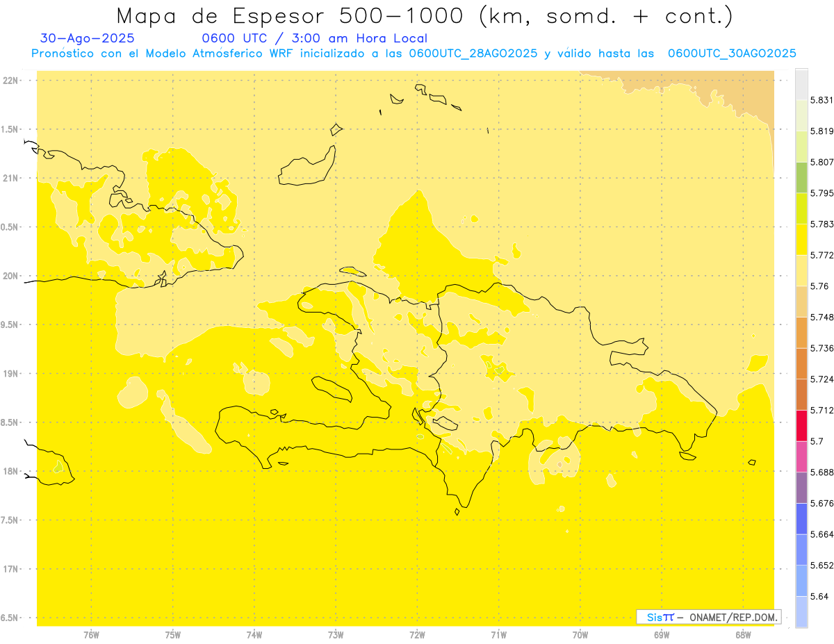
Task: Select the date text '30-Ago-2025'
Action: pos(87,39)
